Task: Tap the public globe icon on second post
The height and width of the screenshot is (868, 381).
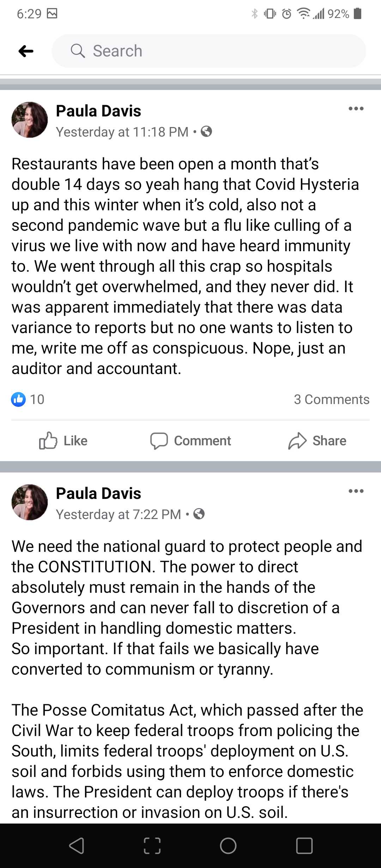Action: coord(199,514)
